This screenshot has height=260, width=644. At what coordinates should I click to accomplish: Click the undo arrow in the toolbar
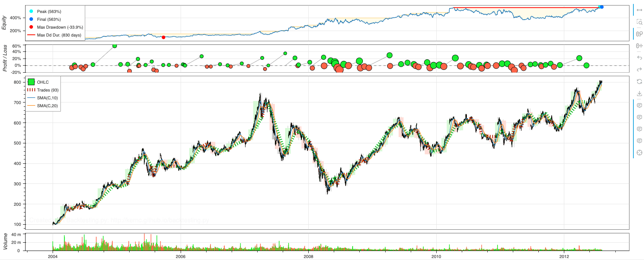coord(639,58)
